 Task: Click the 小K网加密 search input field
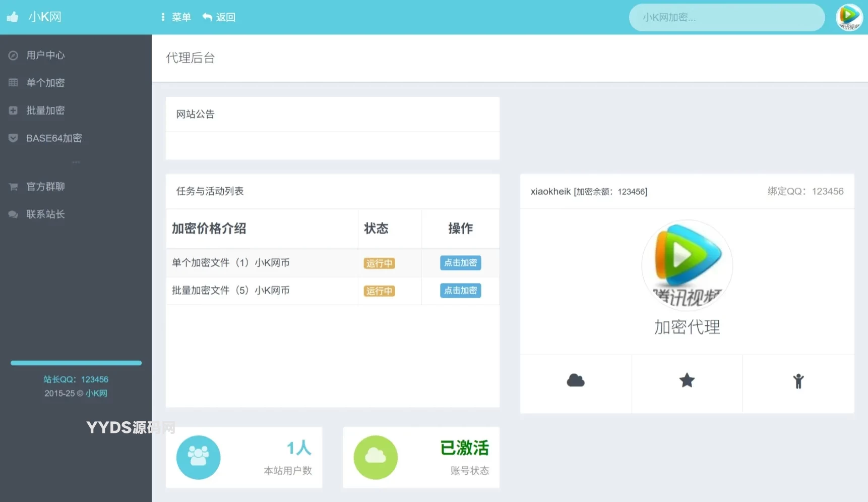click(726, 17)
